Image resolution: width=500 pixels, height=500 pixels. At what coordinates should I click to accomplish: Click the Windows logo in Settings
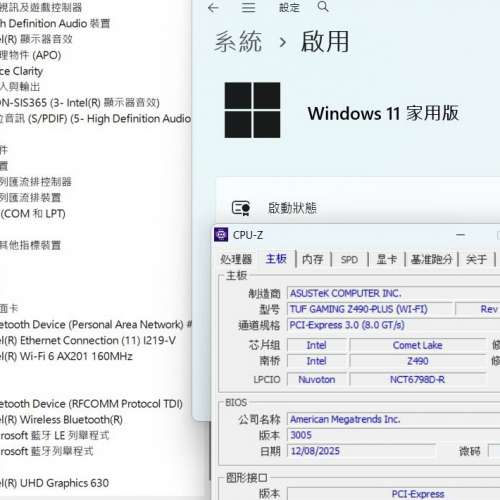(x=252, y=110)
